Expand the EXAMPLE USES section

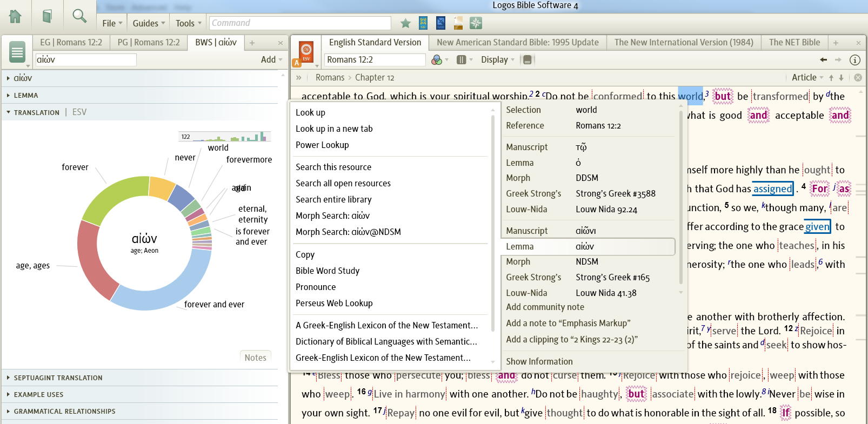(140, 395)
